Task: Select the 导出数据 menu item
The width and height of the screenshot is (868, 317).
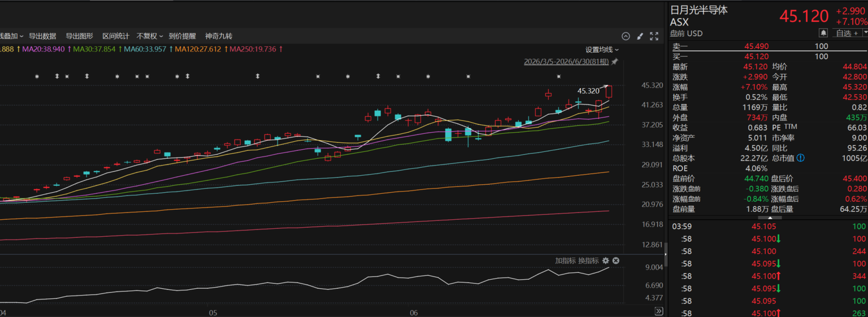Action: click(42, 36)
